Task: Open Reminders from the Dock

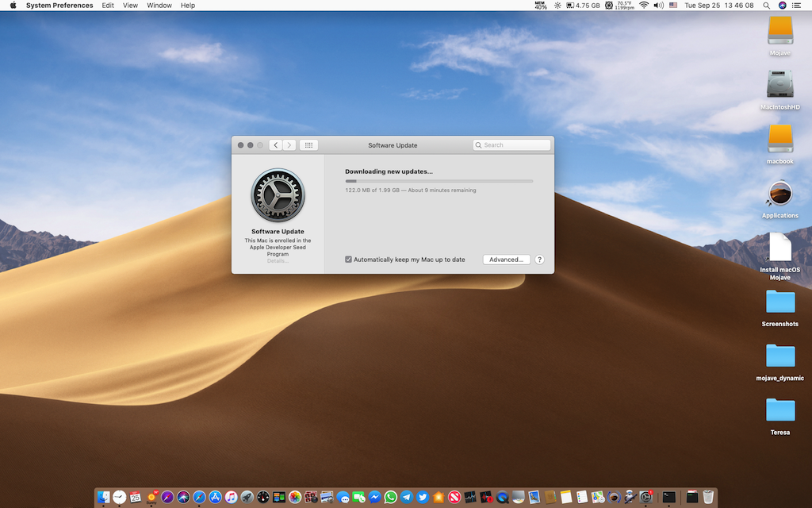Action: (x=581, y=497)
